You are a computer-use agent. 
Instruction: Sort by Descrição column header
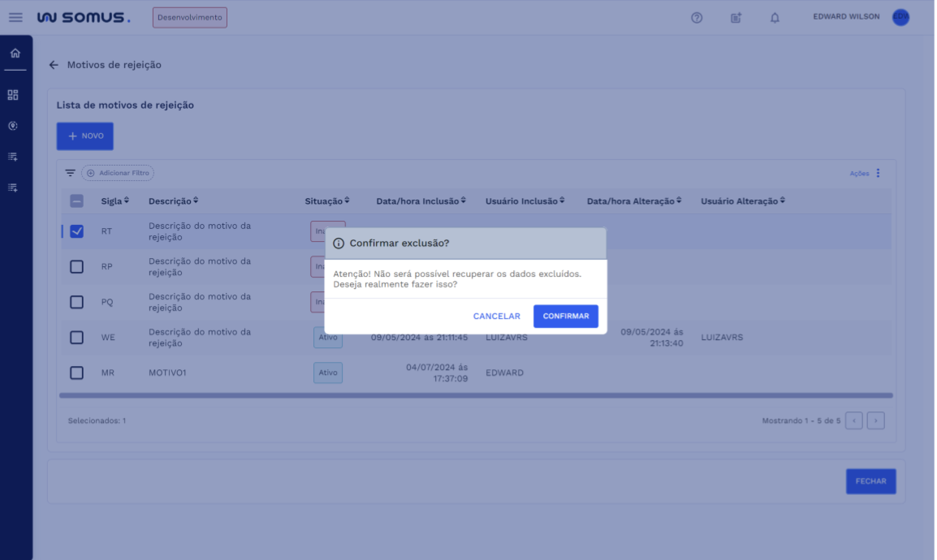click(173, 201)
